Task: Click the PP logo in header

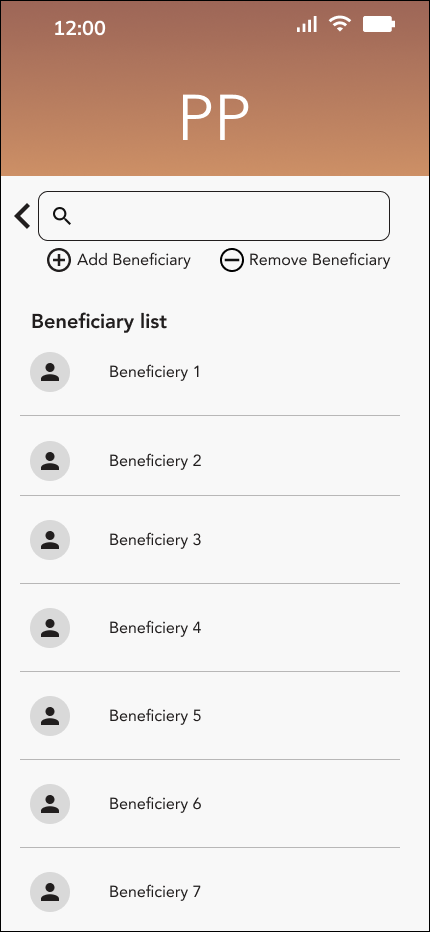Action: point(214,117)
